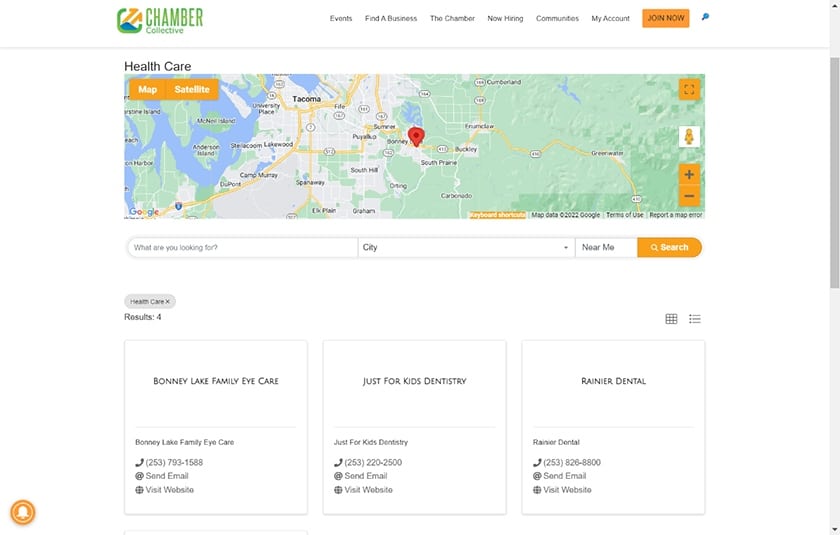The width and height of the screenshot is (840, 535).
Task: Toggle fullscreen map view
Action: [x=689, y=89]
